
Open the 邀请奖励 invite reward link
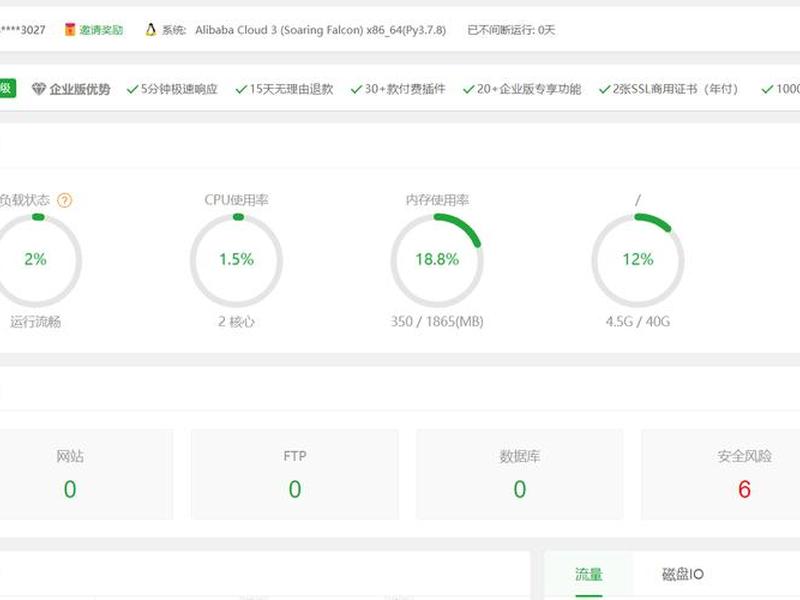(101, 30)
